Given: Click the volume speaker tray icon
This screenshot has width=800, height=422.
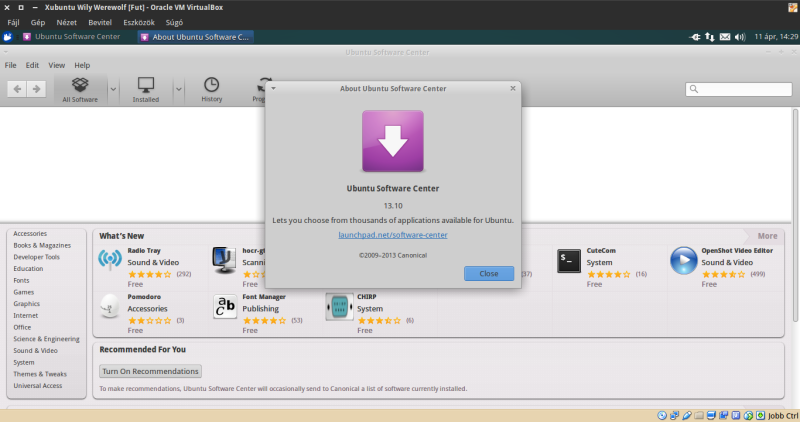Looking at the screenshot, I should [740, 37].
